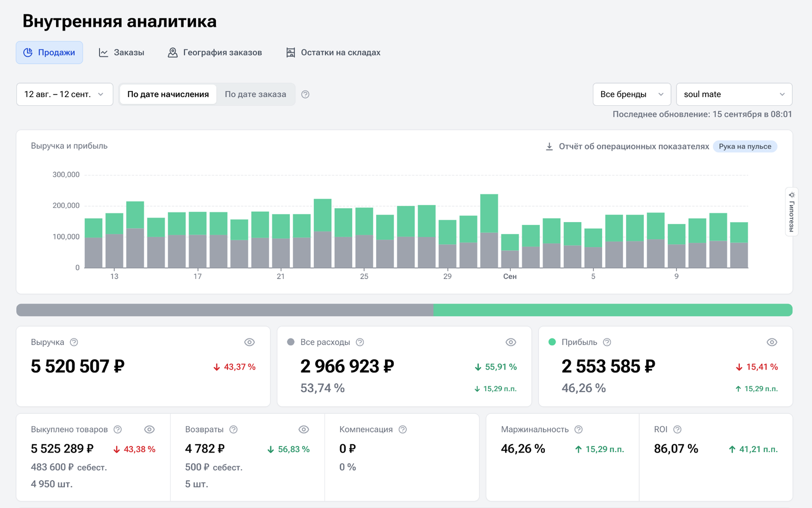Click the help icon next to Все расходы

click(x=359, y=342)
